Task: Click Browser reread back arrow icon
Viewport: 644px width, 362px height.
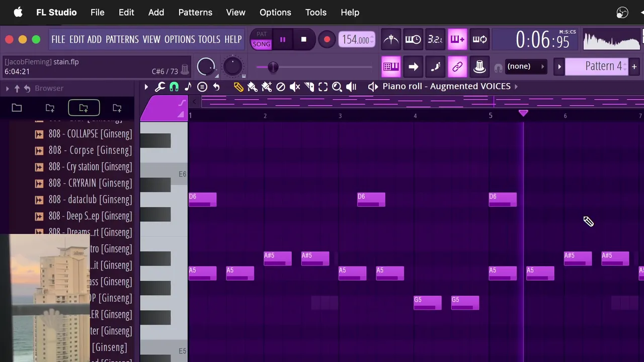Action: 27,88
